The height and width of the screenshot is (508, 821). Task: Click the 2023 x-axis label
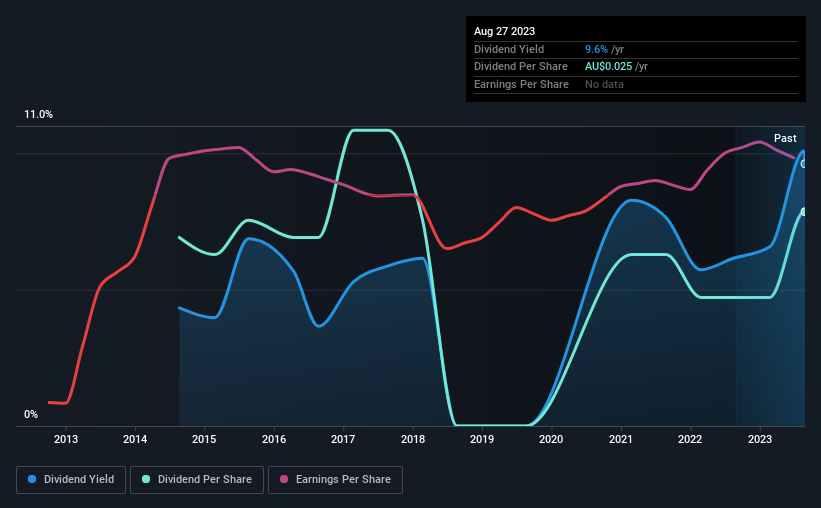click(760, 439)
